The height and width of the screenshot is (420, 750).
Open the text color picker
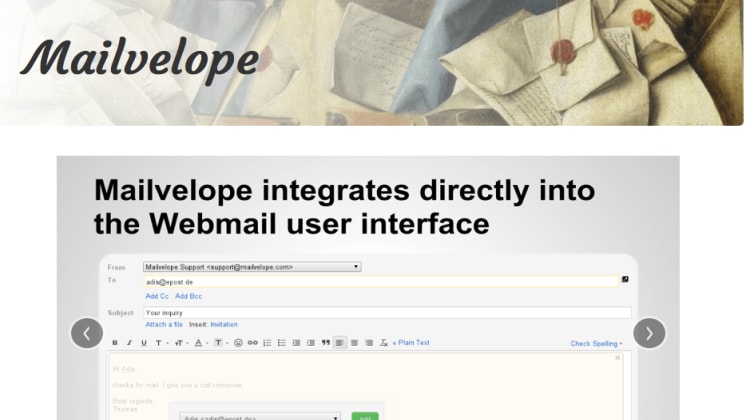coord(200,343)
